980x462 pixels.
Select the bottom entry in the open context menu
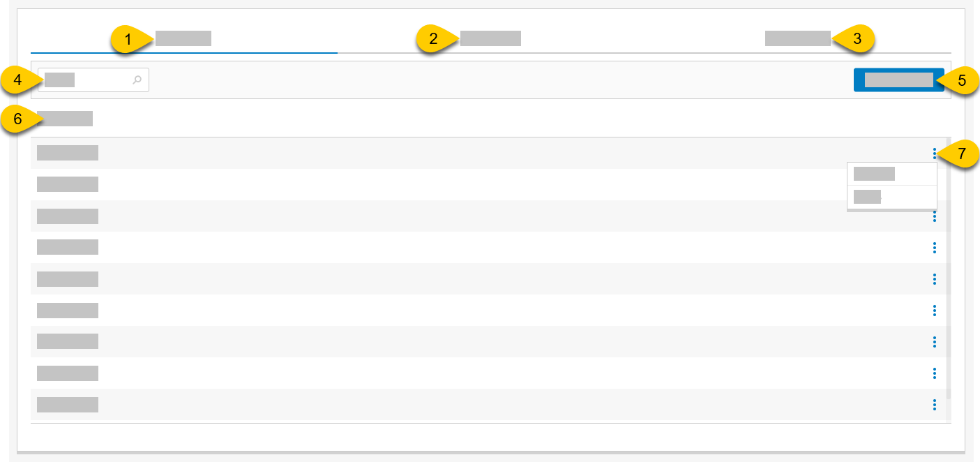coord(868,198)
